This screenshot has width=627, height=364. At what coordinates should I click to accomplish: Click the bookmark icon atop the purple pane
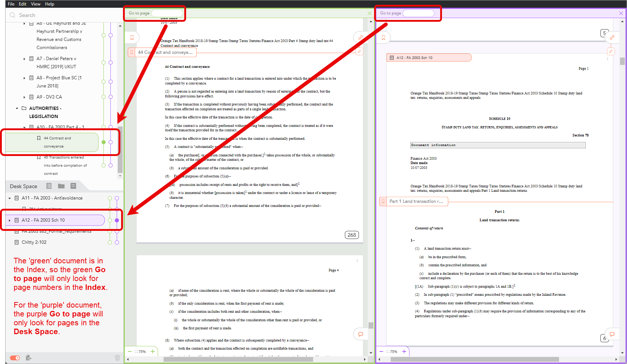click(x=383, y=38)
